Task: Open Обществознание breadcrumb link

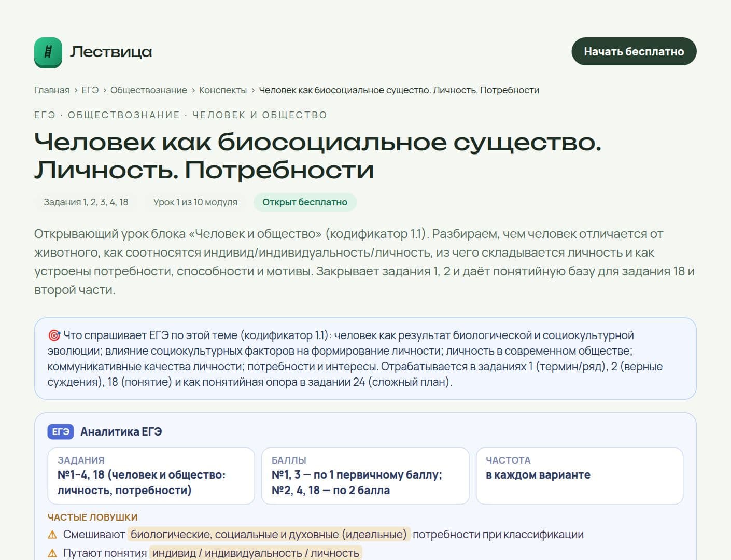Action: point(149,90)
